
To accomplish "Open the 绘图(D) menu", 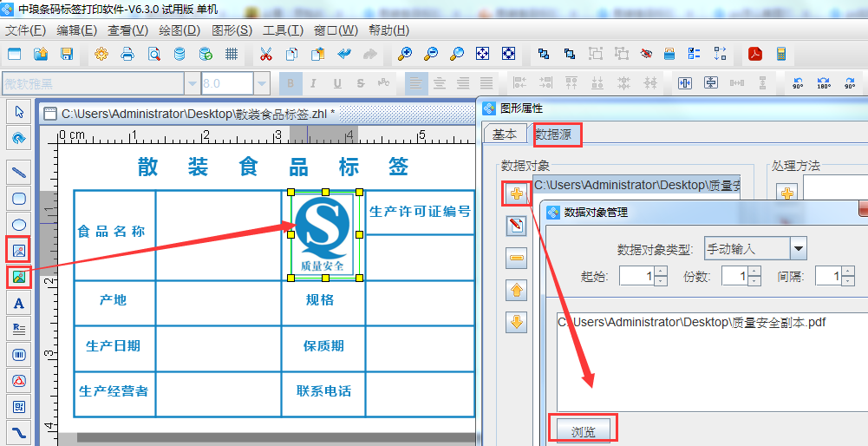I will point(179,30).
